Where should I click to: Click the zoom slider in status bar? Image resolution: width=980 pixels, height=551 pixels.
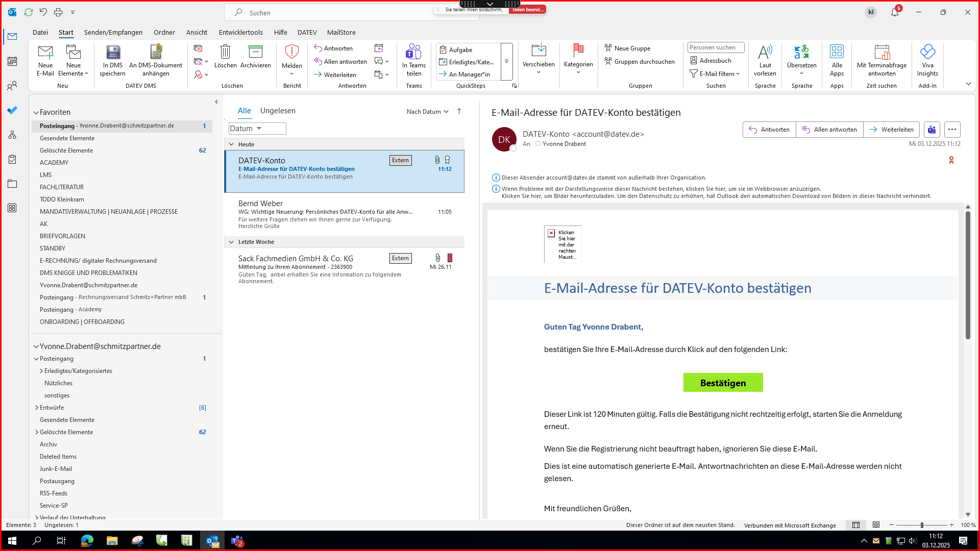coord(921,525)
